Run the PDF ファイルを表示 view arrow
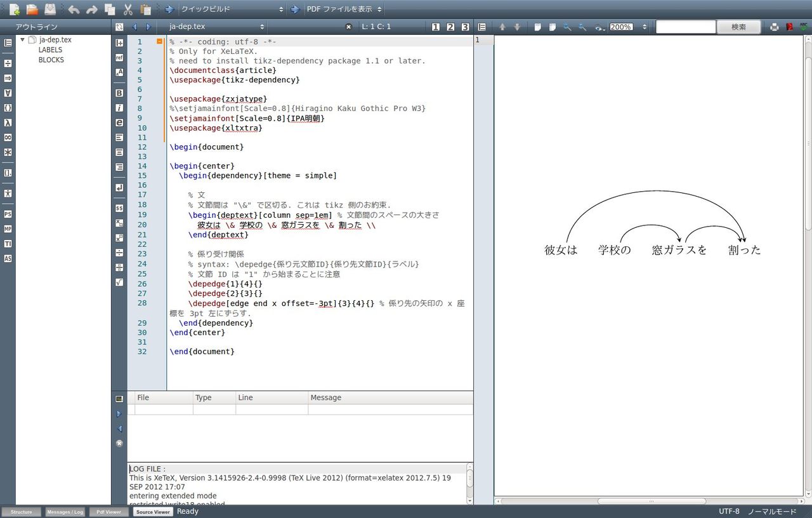Viewport: 812px width, 518px height. [x=294, y=10]
